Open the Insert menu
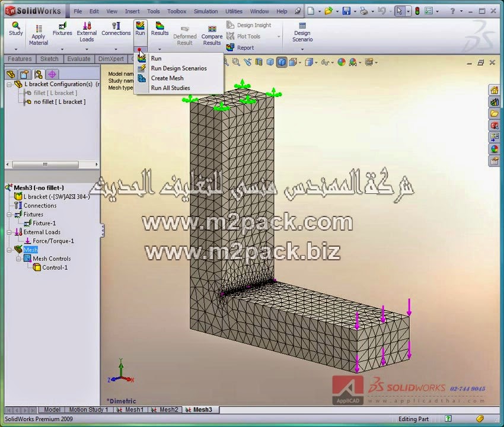 (132, 11)
